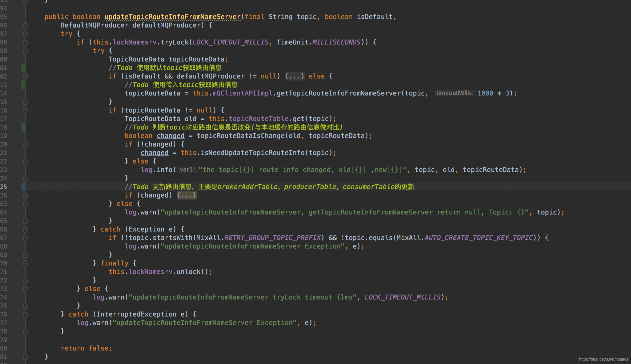Image resolution: width=631 pixels, height=364 pixels.
Task: Toggle fold at 'DefaultMQProducer defaultMQProducer) {' line
Action: pos(25,25)
